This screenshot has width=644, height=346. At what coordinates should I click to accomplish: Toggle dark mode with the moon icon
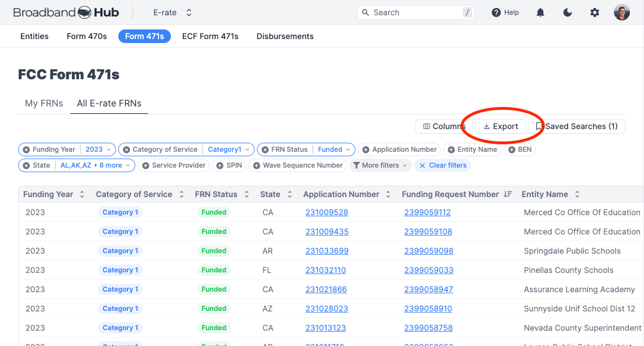pos(568,12)
